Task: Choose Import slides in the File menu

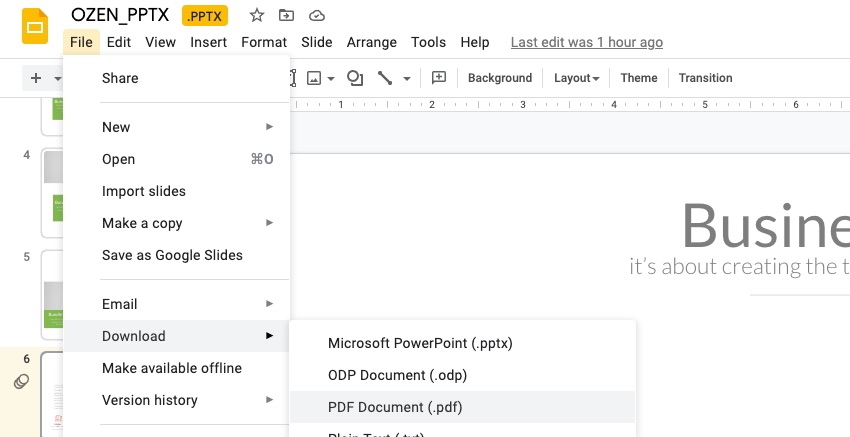Action: 177,191
